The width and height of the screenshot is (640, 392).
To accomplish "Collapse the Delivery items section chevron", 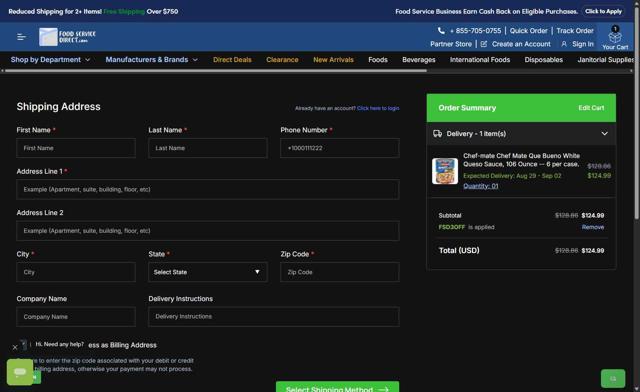I will (604, 134).
